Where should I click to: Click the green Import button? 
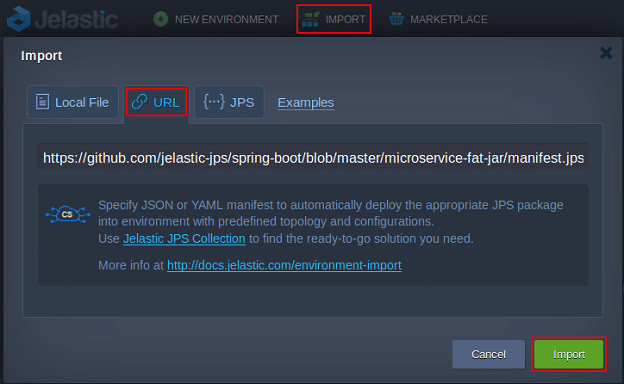click(569, 354)
